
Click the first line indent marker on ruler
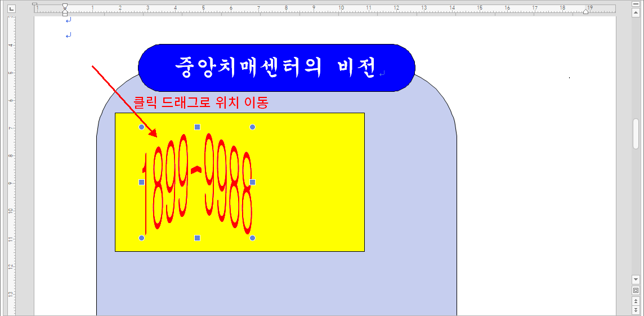[x=65, y=6]
